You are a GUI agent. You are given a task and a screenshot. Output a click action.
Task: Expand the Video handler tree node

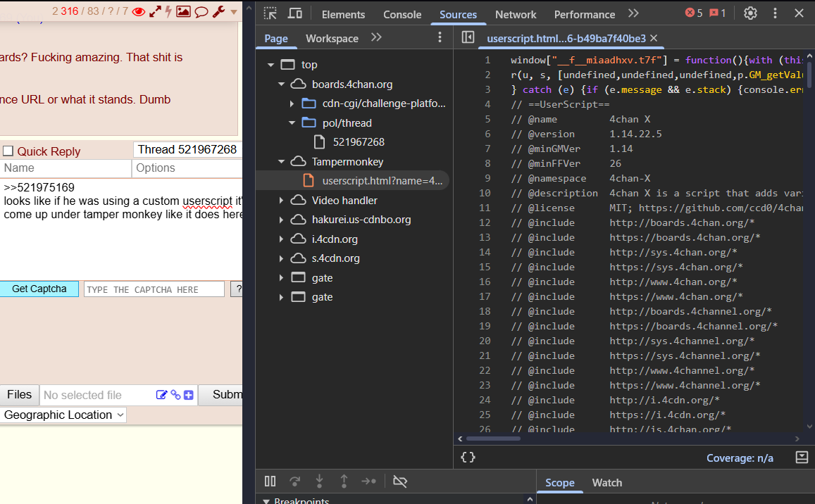pos(281,201)
